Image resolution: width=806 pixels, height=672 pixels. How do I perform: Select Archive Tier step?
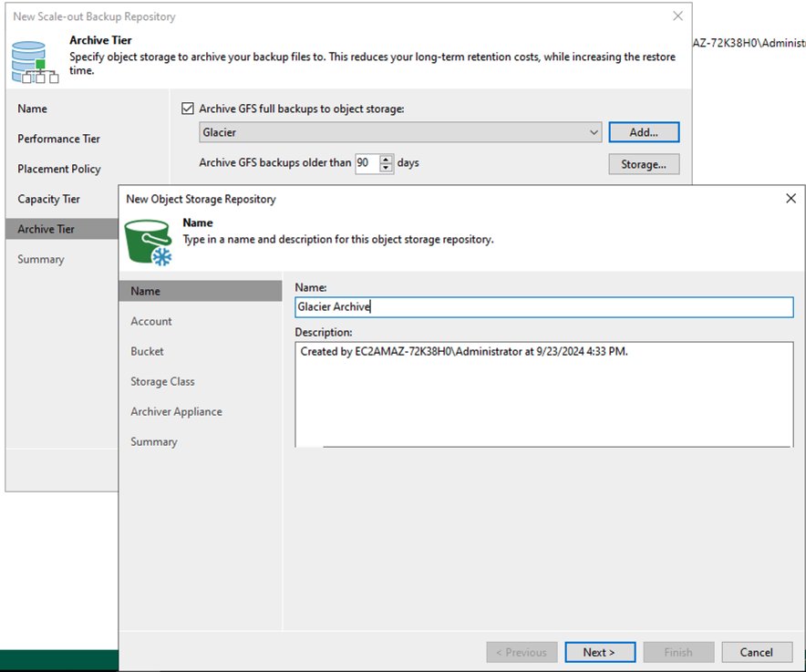[x=62, y=229]
